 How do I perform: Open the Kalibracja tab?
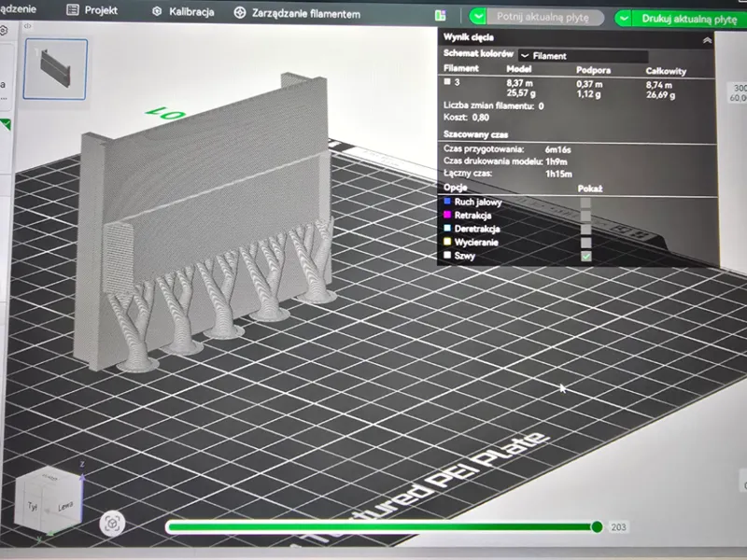[183, 12]
